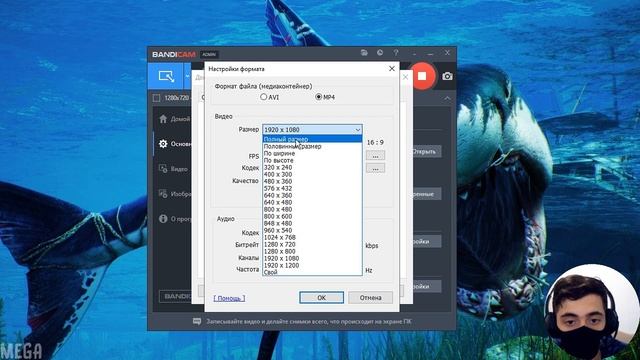Select the MP4 file format option

[325, 97]
